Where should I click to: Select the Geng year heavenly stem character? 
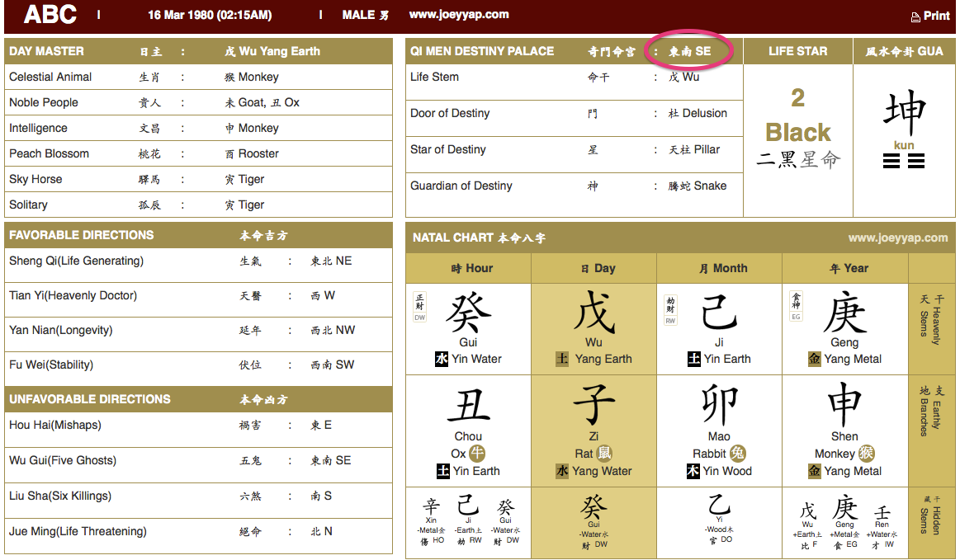(x=845, y=312)
